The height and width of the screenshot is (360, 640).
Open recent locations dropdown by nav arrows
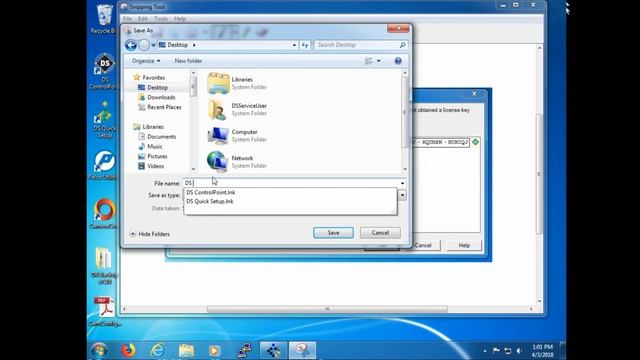153,45
